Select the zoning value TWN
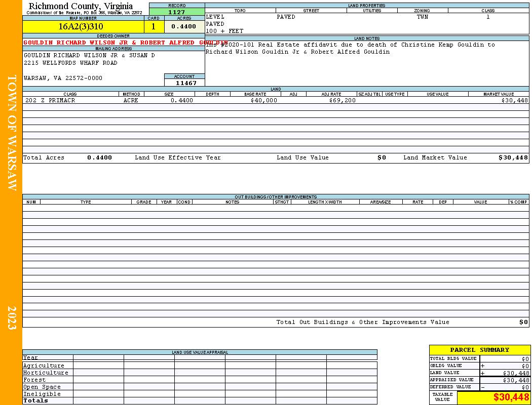The height and width of the screenshot is (405, 532). (423, 17)
